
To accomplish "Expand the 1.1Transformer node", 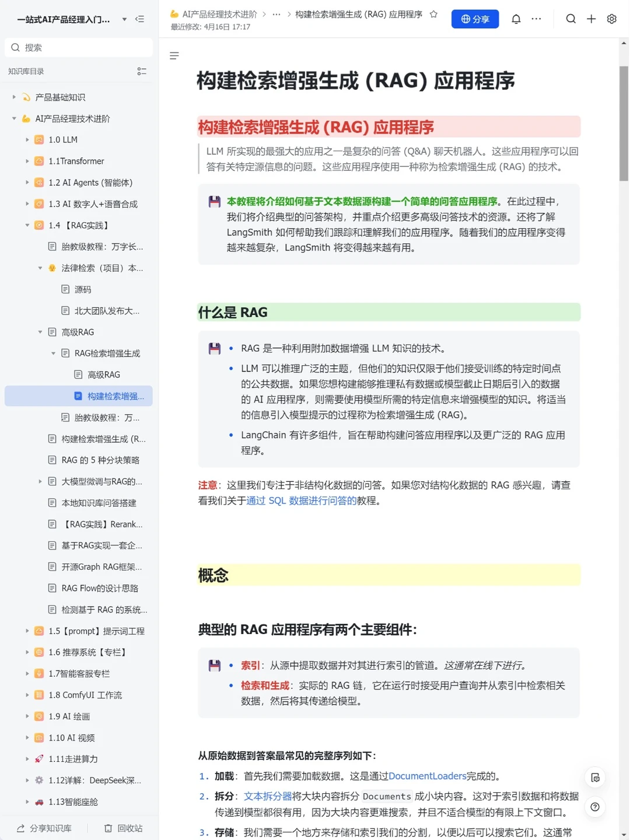I will [x=27, y=161].
